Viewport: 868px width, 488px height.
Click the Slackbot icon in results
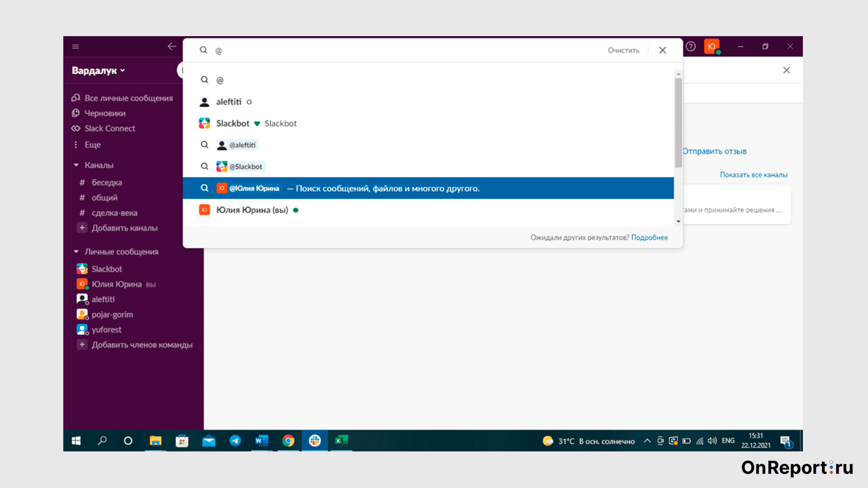coord(204,123)
